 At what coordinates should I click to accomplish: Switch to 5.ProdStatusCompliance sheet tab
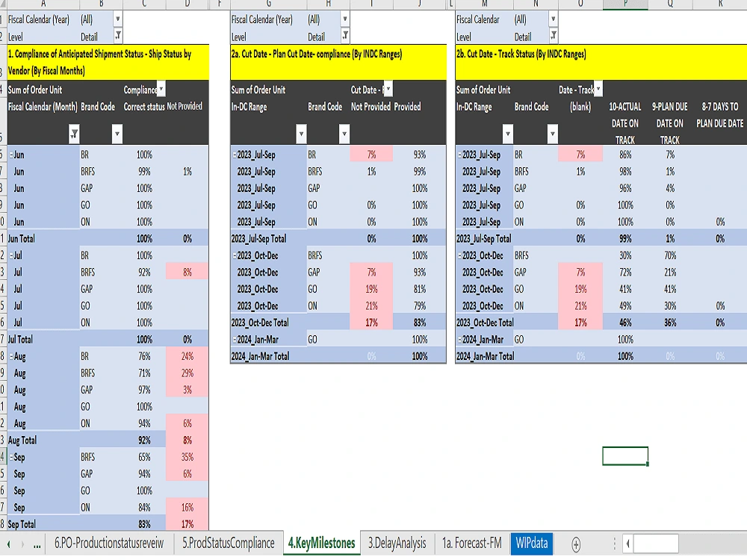point(228,544)
